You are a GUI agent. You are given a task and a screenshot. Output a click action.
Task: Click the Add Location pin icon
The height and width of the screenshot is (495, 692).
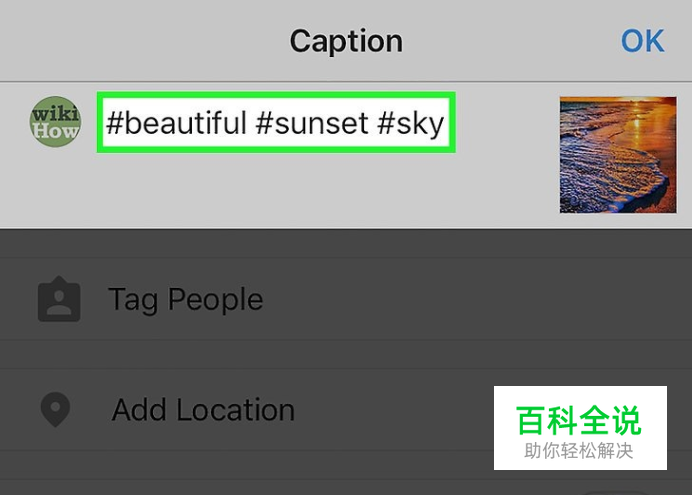57,410
